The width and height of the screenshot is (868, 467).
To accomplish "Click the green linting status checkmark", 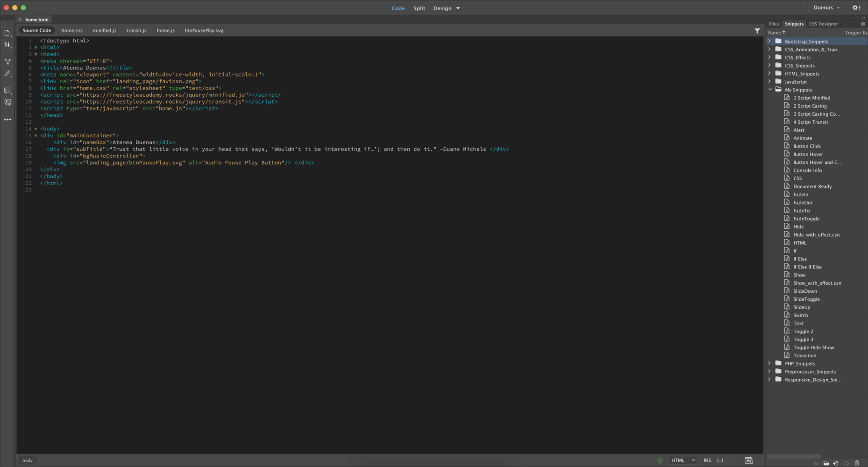I will pyautogui.click(x=660, y=460).
